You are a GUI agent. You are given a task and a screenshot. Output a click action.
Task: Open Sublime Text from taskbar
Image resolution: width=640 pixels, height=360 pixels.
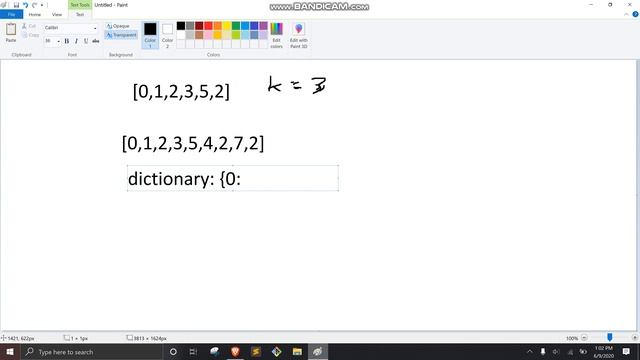256,351
